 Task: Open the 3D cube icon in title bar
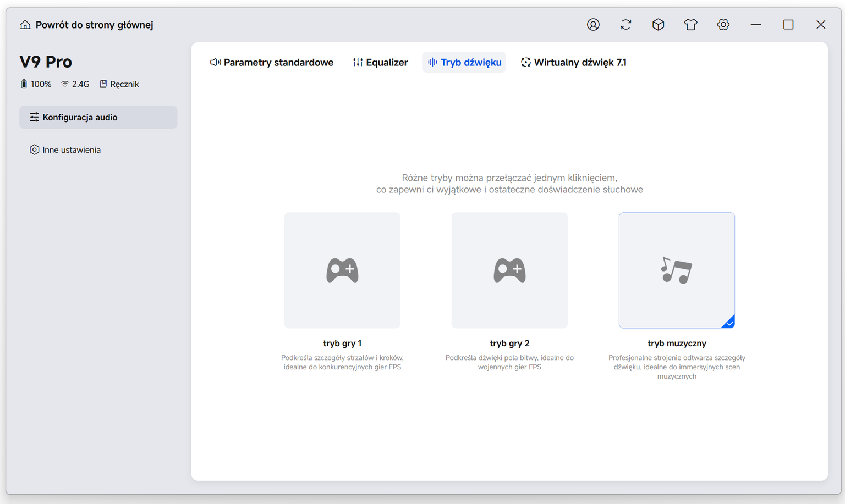click(658, 25)
